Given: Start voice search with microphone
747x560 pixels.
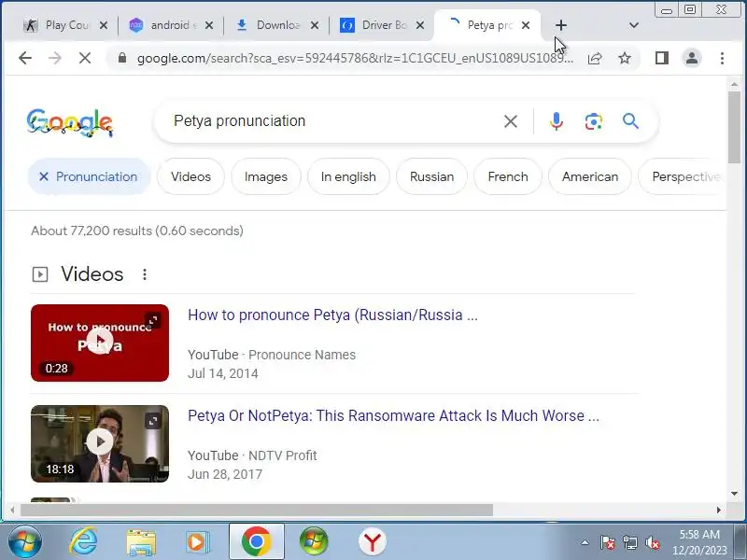Looking at the screenshot, I should click(x=556, y=121).
